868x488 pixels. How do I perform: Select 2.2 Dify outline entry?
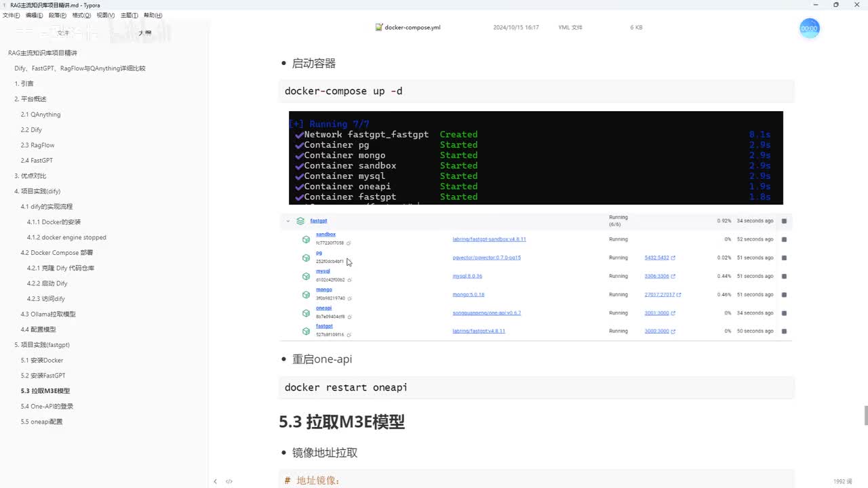coord(31,129)
